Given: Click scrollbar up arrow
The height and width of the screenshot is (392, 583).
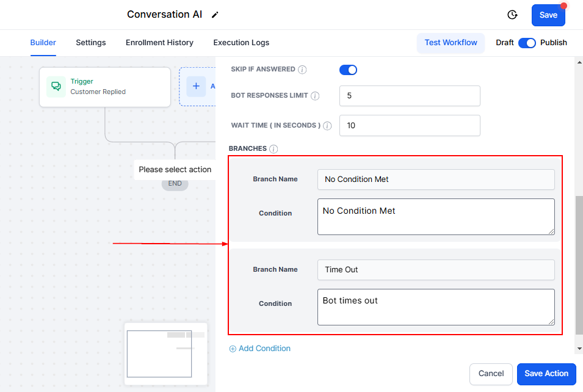Looking at the screenshot, I should pos(579,62).
